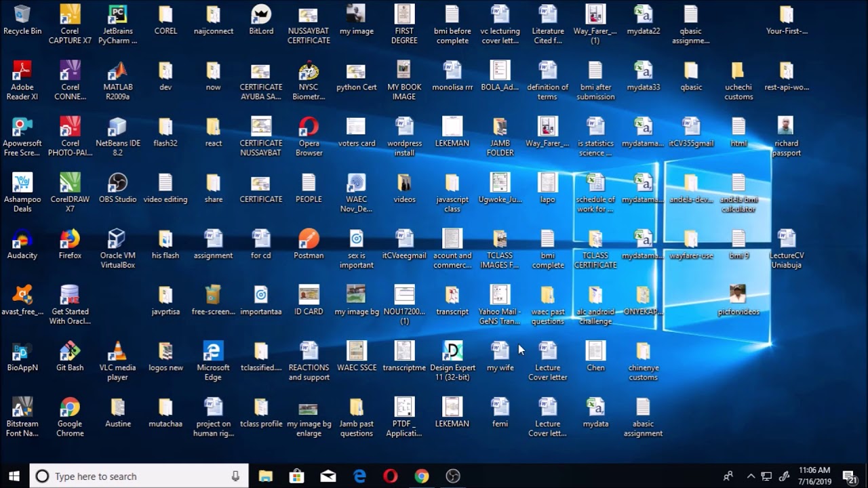Click the search microphone icon
The width and height of the screenshot is (868, 488).
[235, 476]
